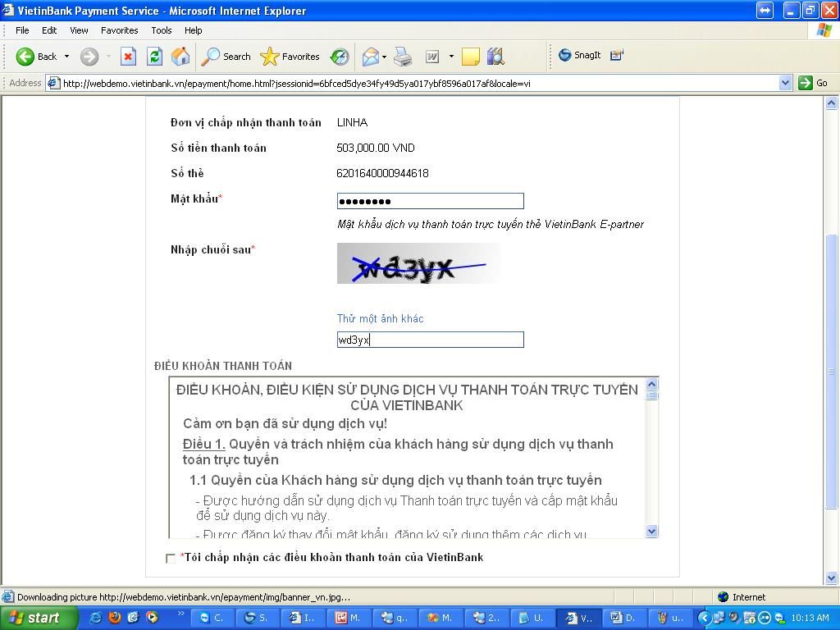
Task: Expand the Edit with Word dropdown arrow
Action: coord(452,57)
